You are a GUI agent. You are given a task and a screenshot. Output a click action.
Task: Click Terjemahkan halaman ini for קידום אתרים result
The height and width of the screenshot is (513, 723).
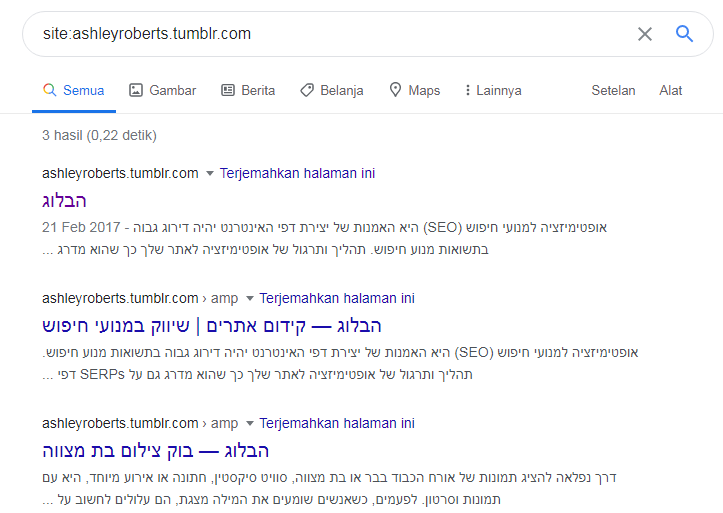(x=337, y=298)
